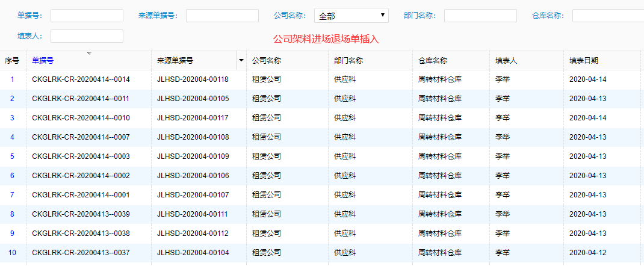This screenshot has width=644, height=266.
Task: Focus the 仓库名称 filter input field
Action: pyautogui.click(x=608, y=16)
